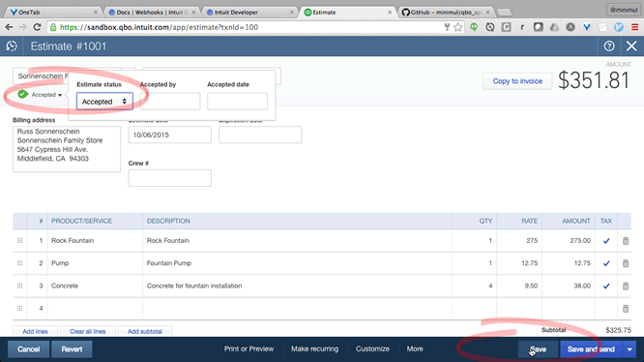Open Save and send dropdown arrow

click(629, 349)
